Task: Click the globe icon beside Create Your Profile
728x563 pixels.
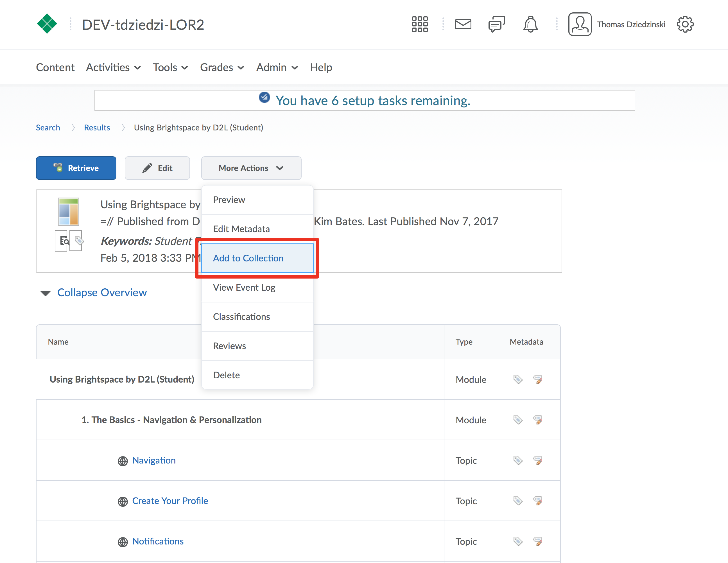Action: tap(123, 501)
